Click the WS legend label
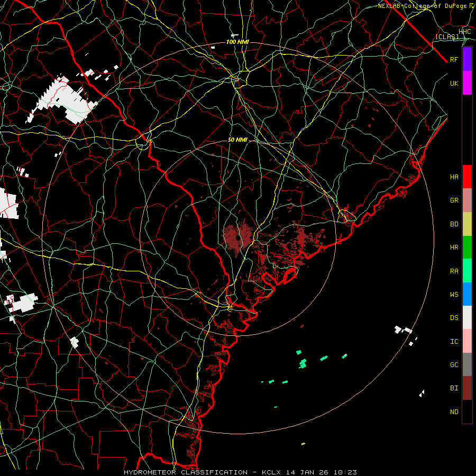Screen dimensions: 476x476 pos(454,295)
